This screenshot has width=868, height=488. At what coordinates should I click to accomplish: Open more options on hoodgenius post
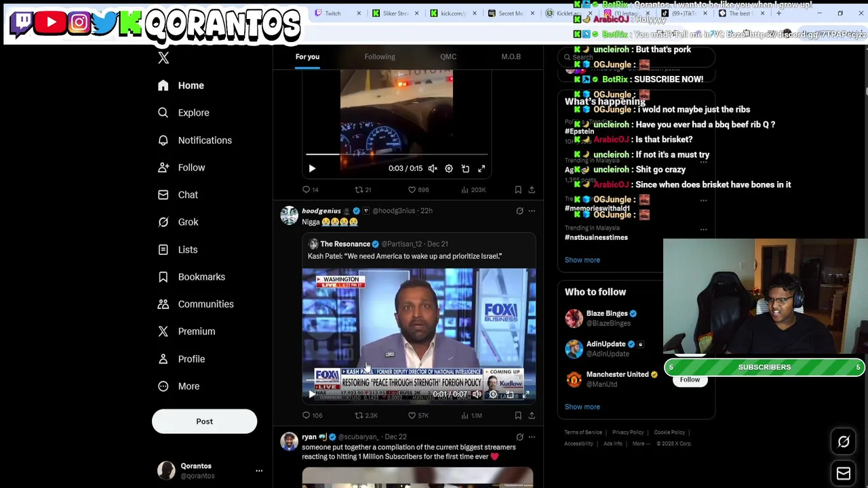click(532, 211)
